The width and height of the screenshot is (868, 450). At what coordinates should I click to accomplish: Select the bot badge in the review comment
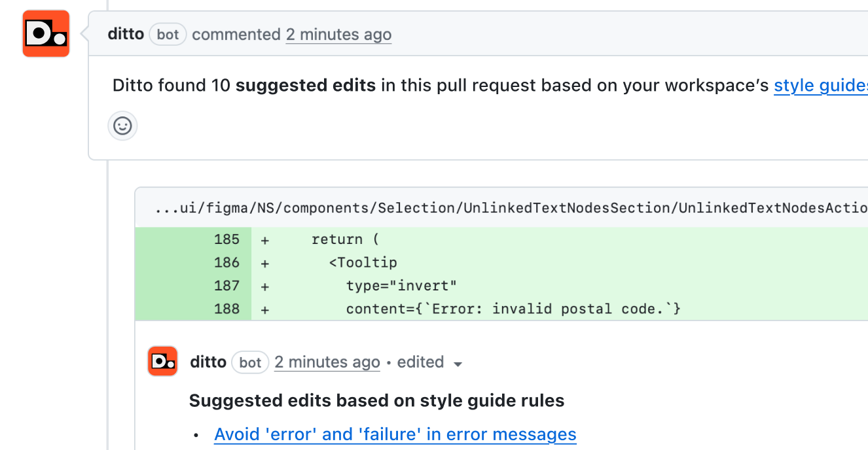250,362
